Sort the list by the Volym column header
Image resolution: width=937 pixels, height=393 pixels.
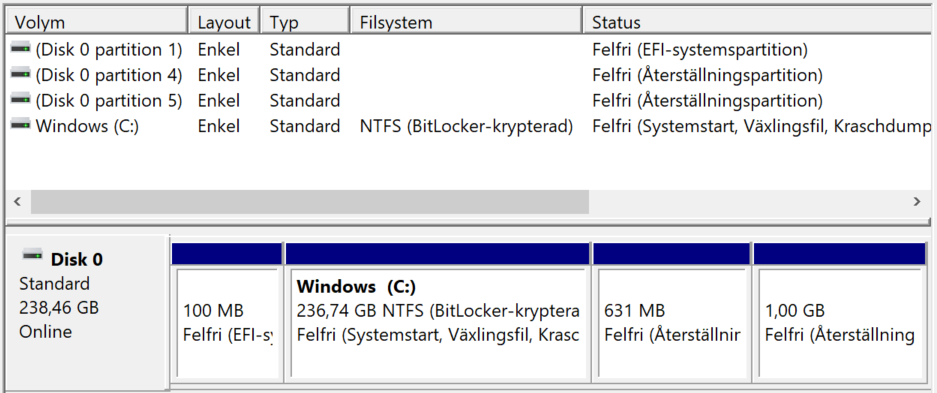96,23
